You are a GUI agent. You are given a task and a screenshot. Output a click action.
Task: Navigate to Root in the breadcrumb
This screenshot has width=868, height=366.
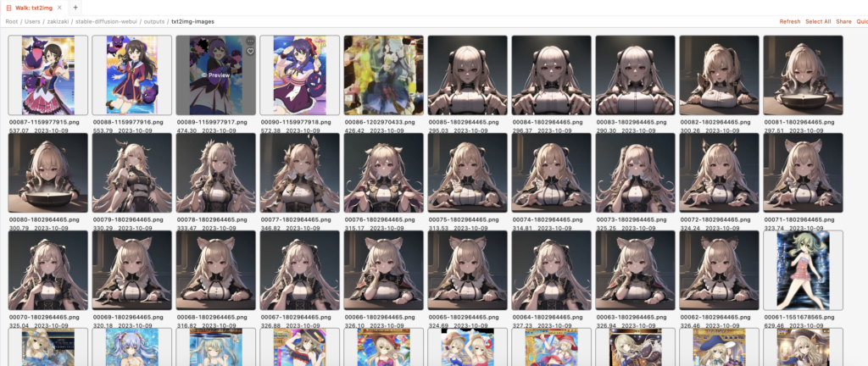point(12,21)
